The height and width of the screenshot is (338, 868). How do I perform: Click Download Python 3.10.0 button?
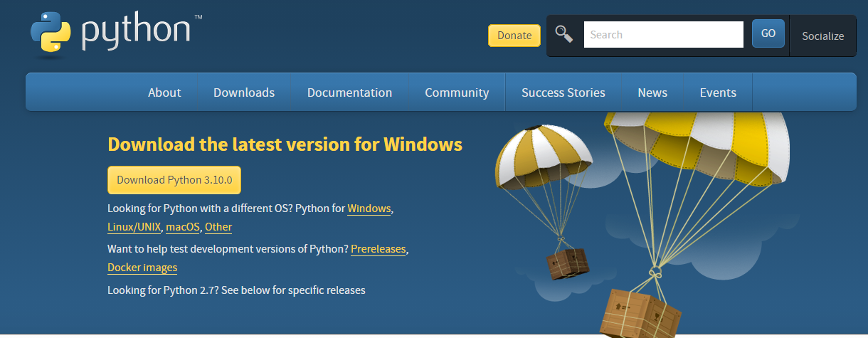pos(174,180)
